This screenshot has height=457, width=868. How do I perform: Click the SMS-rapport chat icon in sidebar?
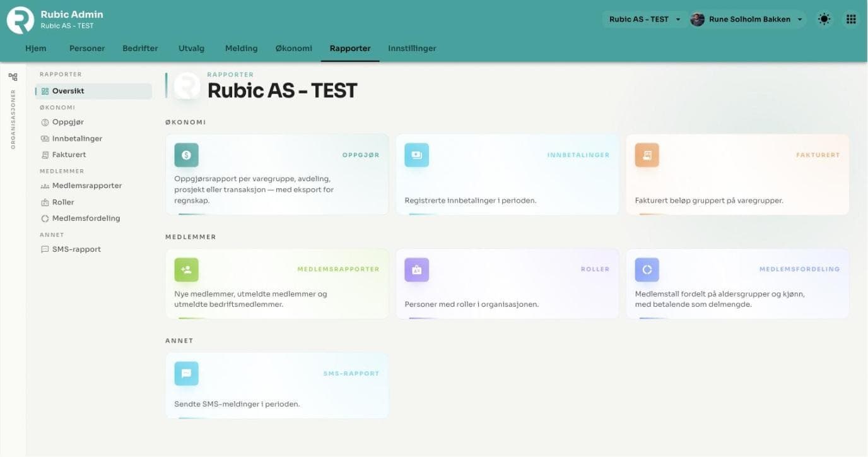click(x=45, y=249)
